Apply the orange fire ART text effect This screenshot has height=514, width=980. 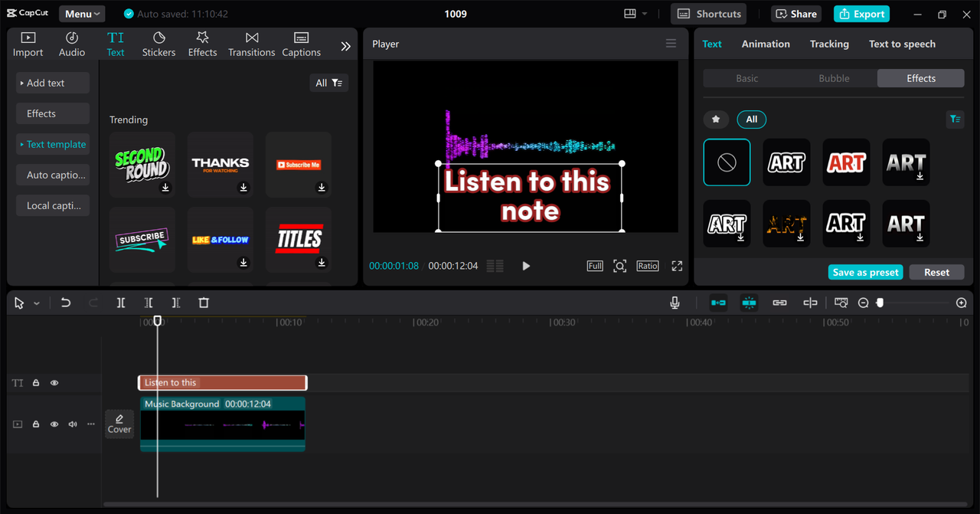click(786, 224)
